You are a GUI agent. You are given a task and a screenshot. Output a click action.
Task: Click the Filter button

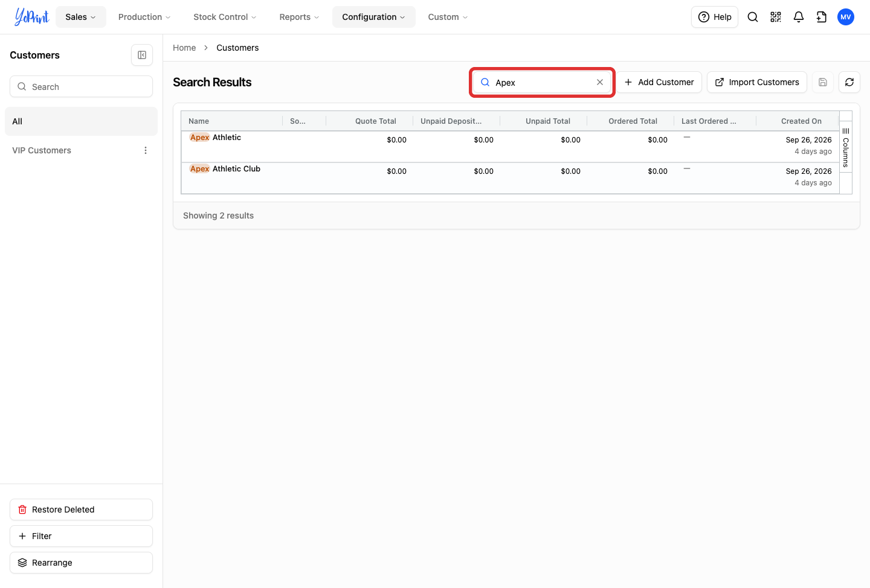(81, 536)
